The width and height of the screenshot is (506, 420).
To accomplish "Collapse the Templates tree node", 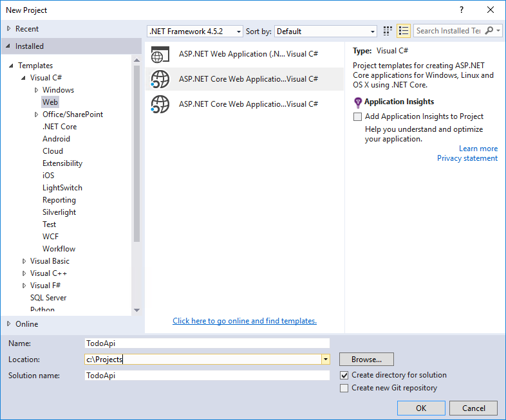I will click(x=12, y=66).
